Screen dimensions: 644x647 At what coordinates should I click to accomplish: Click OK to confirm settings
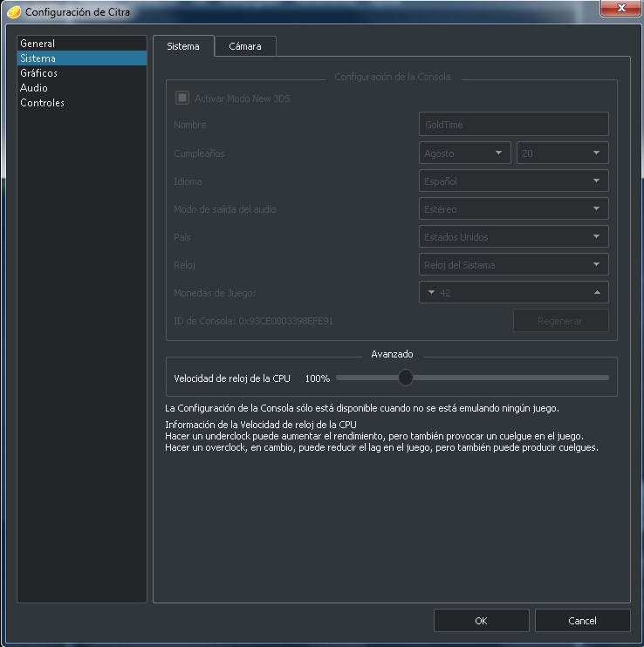pos(482,621)
